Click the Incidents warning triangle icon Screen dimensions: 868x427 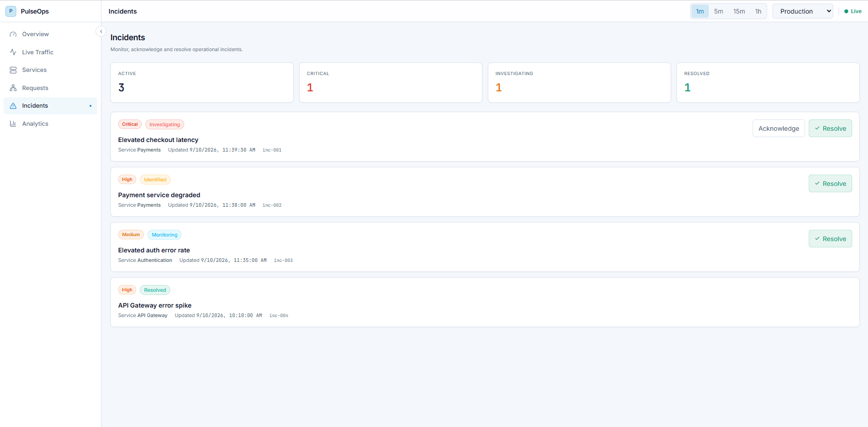(13, 106)
